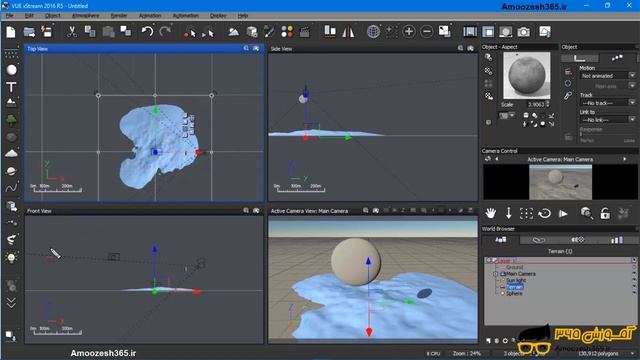Click the Scale value field 3.9063
Screen dimensions: 640x360
coord(536,105)
